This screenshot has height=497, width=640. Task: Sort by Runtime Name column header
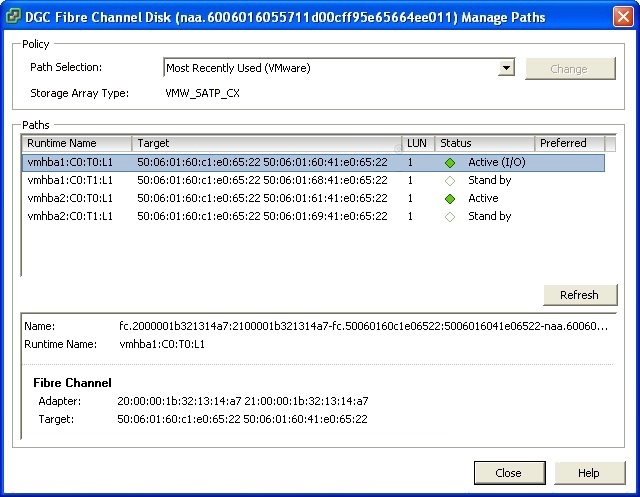pyautogui.click(x=77, y=143)
